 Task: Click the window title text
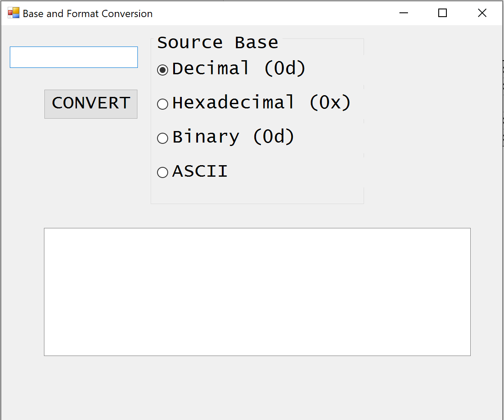pos(87,14)
